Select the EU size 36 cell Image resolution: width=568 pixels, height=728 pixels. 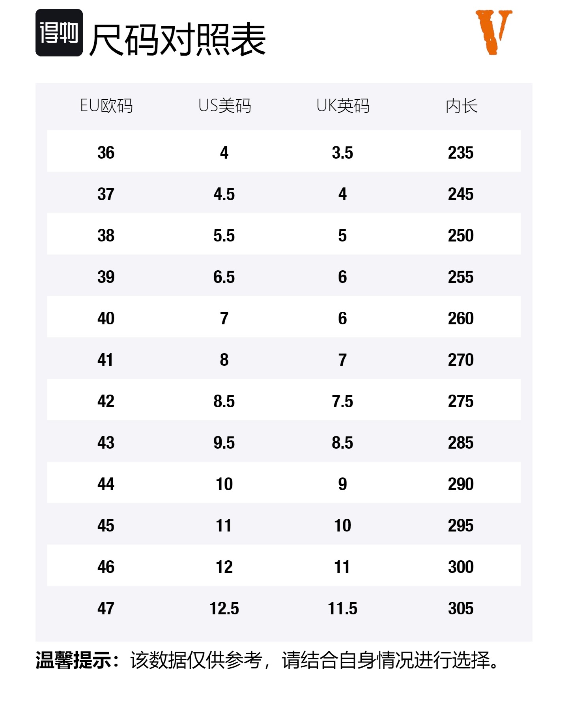tap(106, 153)
